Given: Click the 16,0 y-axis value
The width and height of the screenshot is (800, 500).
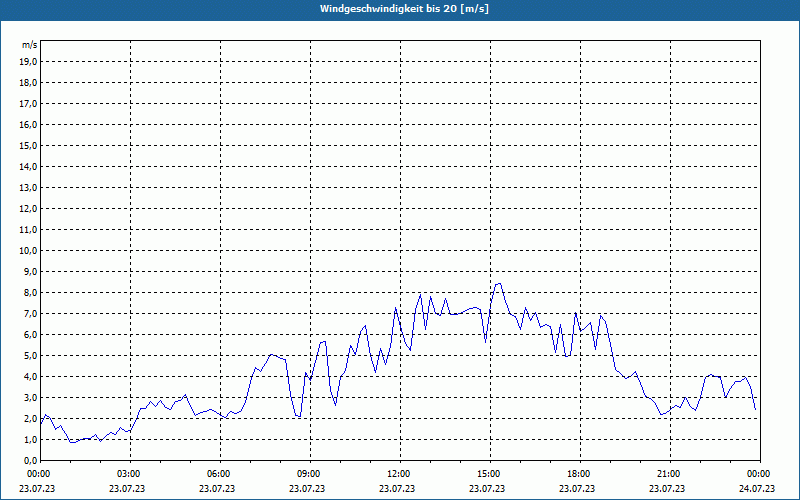Looking at the screenshot, I should [x=29, y=124].
